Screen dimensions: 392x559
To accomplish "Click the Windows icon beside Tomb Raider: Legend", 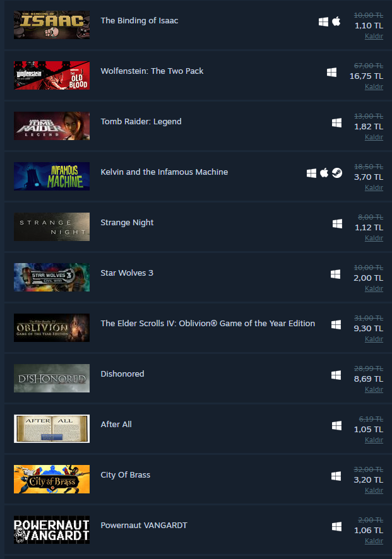I will 336,123.
